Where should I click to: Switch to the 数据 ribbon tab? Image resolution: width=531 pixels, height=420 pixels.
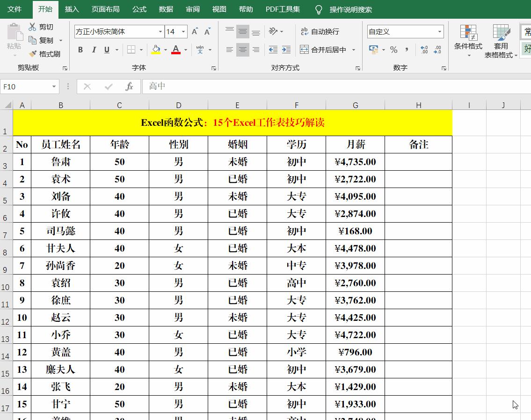165,9
